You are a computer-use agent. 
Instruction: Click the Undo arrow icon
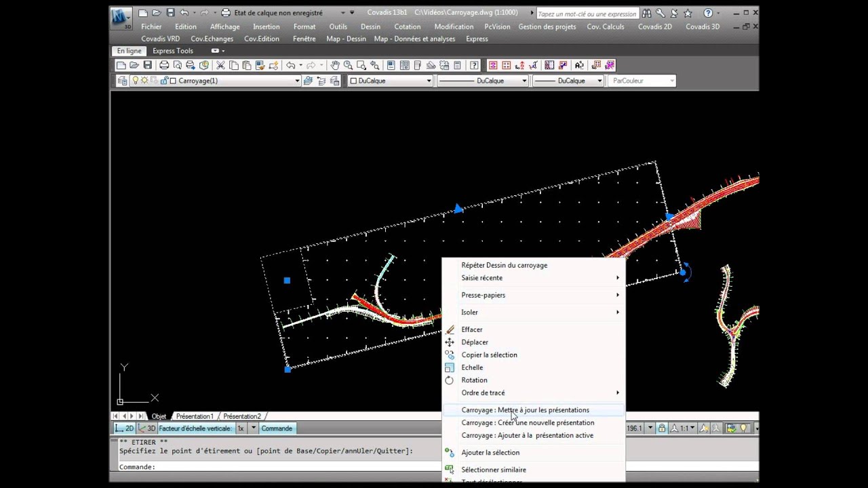[x=290, y=65]
